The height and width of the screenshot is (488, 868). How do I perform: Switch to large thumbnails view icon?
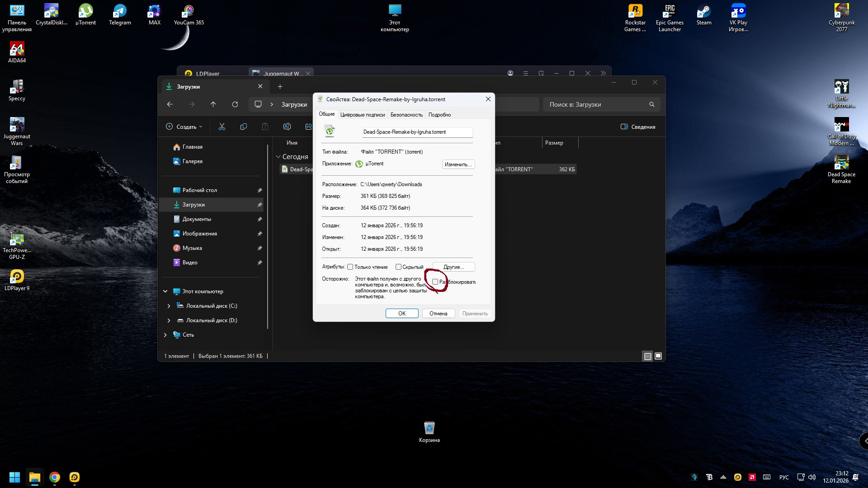[658, 357]
